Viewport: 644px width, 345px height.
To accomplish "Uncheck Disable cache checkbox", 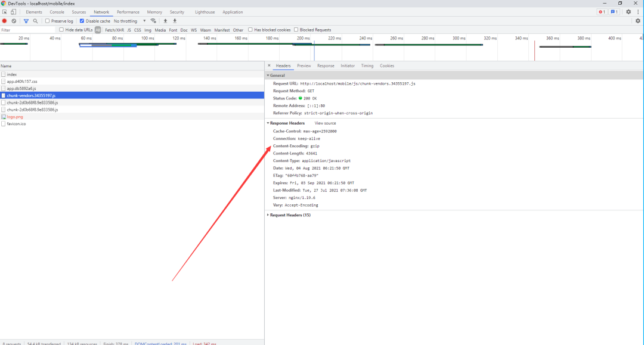I will click(x=82, y=21).
